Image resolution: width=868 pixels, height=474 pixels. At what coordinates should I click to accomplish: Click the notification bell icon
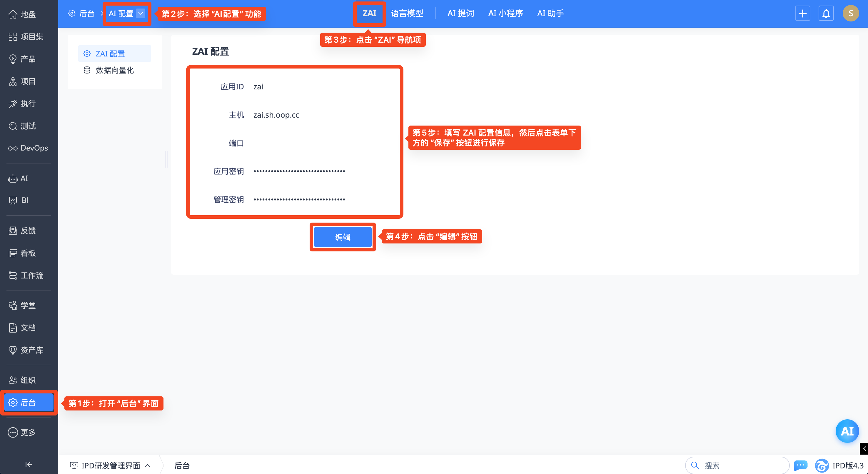click(826, 14)
